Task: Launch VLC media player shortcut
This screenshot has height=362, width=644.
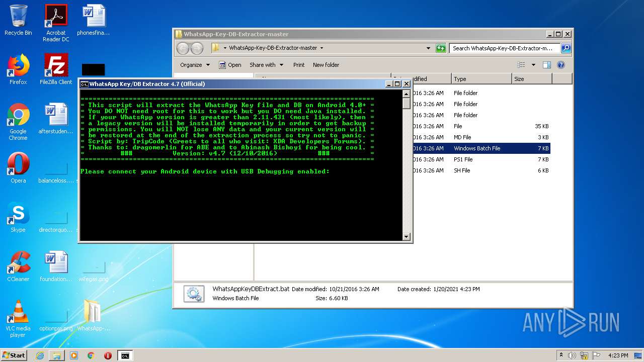Action: [x=18, y=319]
